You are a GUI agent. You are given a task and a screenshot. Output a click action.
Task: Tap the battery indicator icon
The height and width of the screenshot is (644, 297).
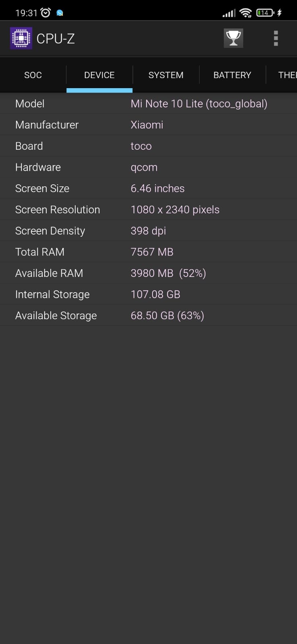(x=265, y=13)
